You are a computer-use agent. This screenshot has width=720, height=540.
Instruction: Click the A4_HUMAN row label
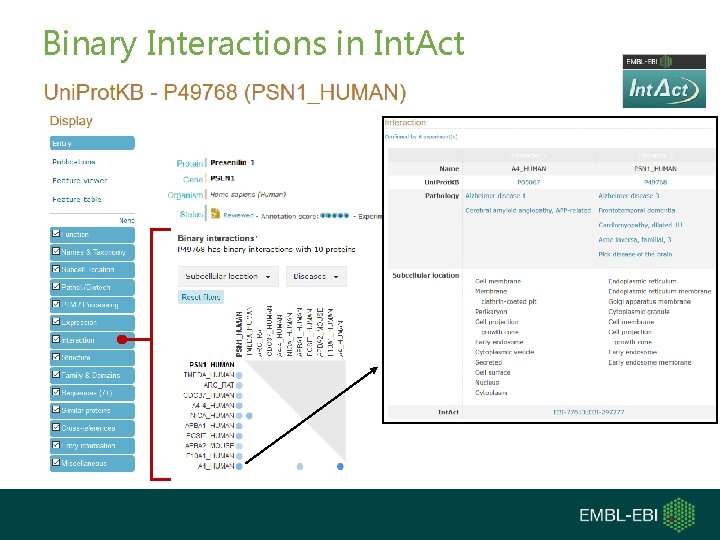(x=216, y=466)
